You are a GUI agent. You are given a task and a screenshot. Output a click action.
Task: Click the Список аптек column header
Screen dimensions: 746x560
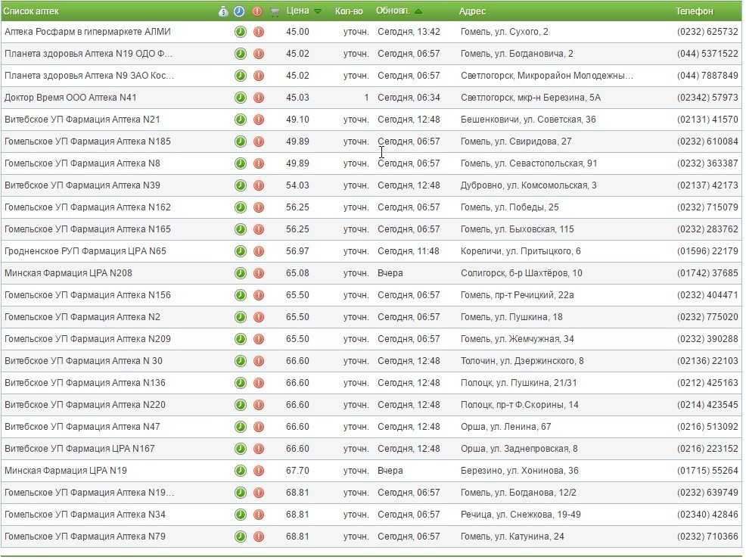[x=31, y=11]
